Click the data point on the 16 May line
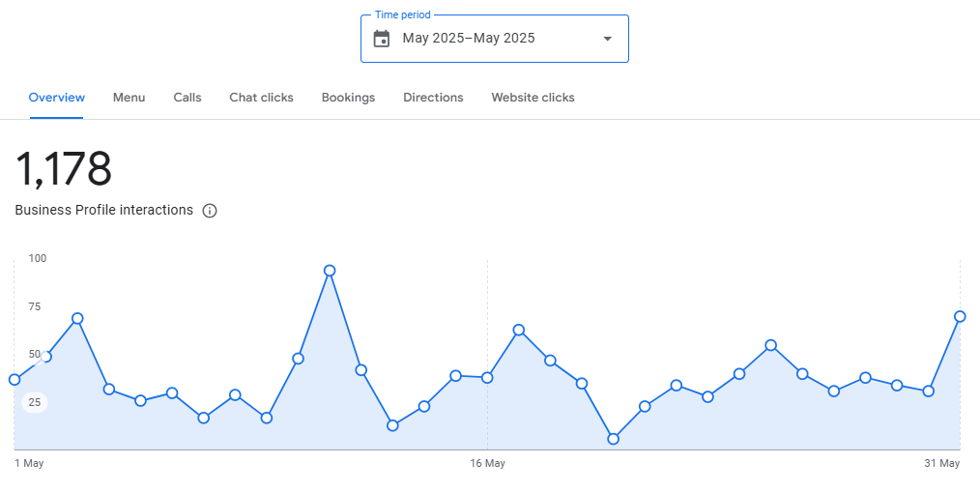Screen dimensions: 980x492 487,378
